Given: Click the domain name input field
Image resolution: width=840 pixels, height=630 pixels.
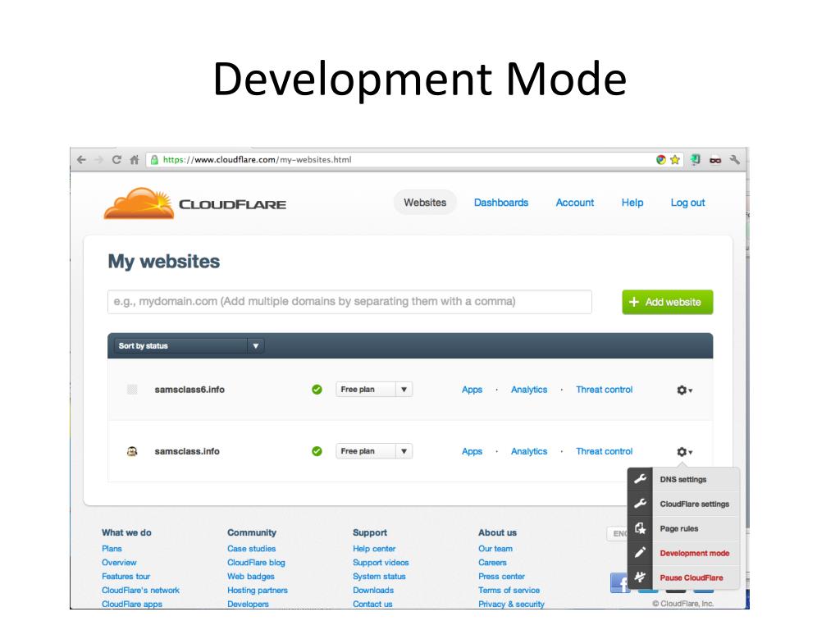Looking at the screenshot, I should click(349, 302).
